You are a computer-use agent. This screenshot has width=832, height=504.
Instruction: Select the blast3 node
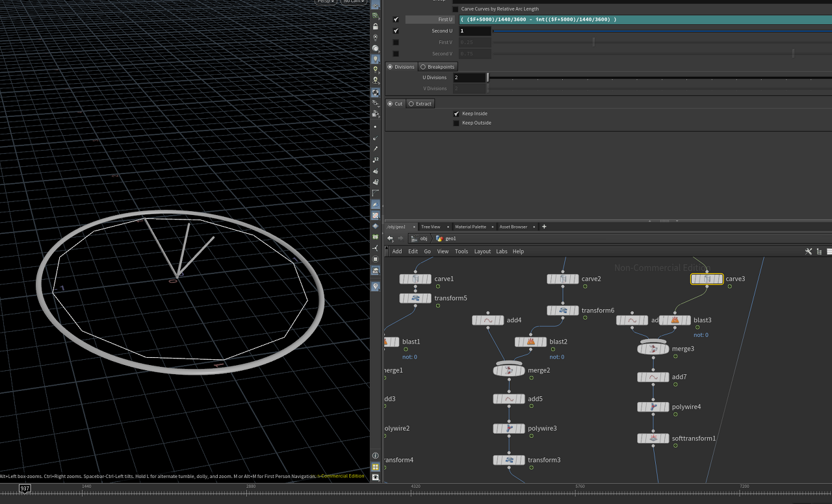[x=675, y=320]
